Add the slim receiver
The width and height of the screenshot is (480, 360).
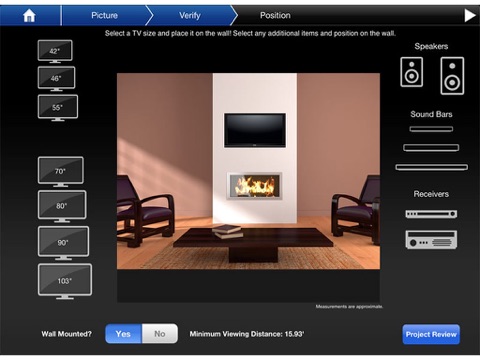[x=431, y=214]
